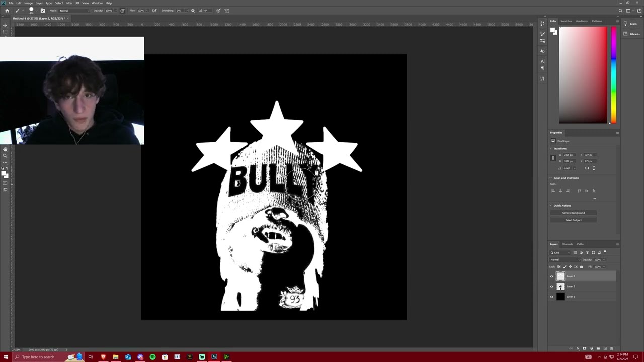Click the foreground color swatch in Color panel
Viewport: 644px width, 362px height.
coord(552,30)
